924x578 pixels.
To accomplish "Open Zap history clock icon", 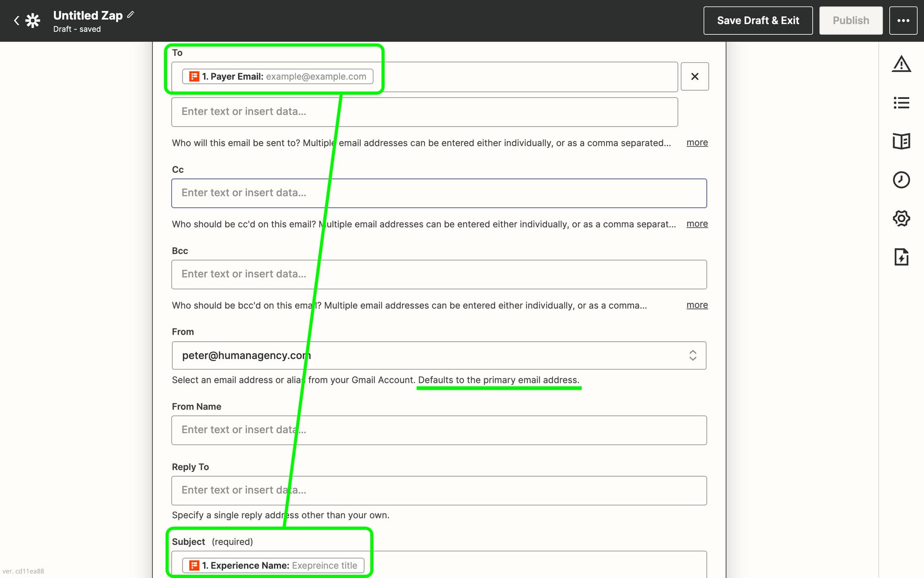I will tap(901, 180).
